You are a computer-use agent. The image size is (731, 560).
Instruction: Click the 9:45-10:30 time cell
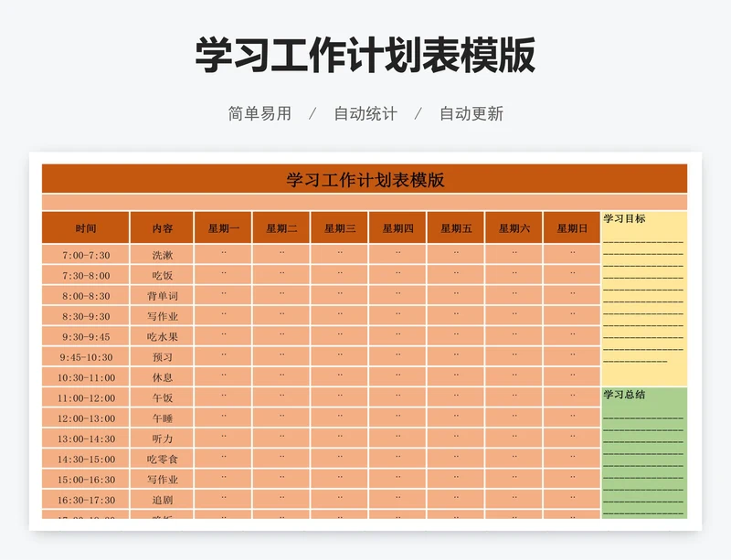point(86,357)
